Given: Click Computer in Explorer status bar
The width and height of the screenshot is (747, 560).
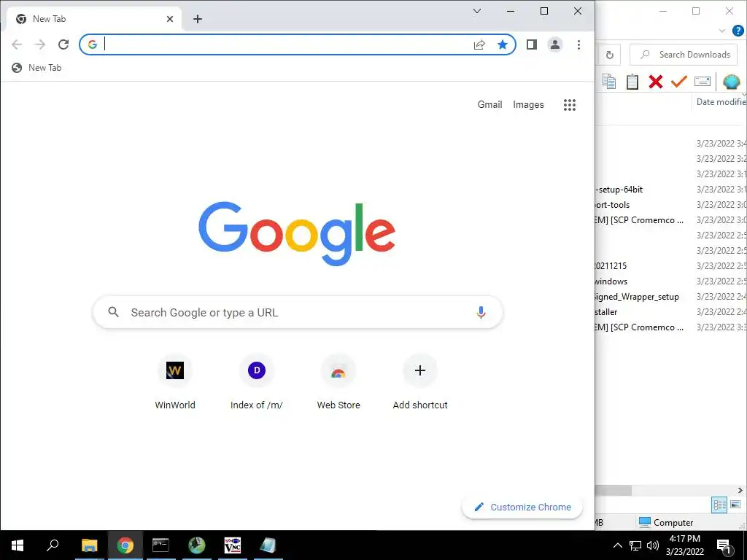Looking at the screenshot, I should point(665,522).
